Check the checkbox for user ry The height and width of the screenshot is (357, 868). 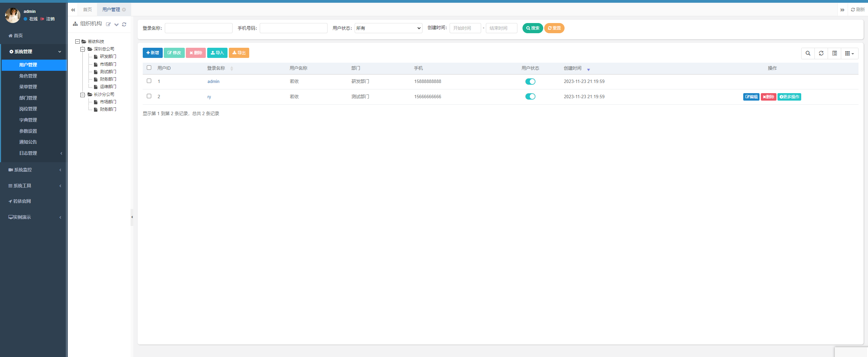pos(149,96)
